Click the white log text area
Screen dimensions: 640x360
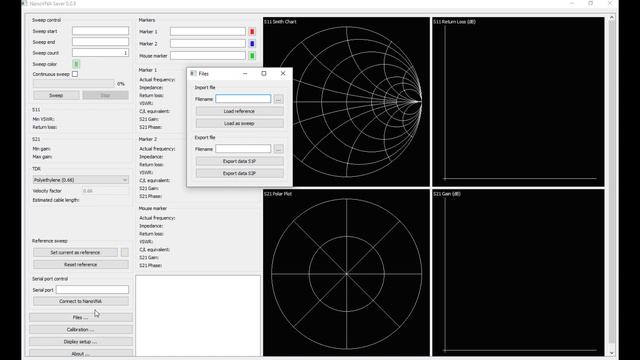198,316
